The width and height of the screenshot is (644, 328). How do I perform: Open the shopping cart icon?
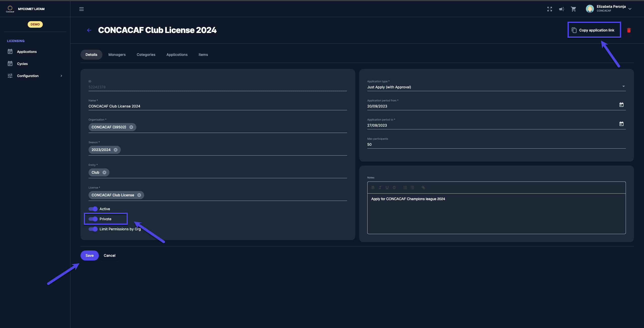click(x=574, y=9)
